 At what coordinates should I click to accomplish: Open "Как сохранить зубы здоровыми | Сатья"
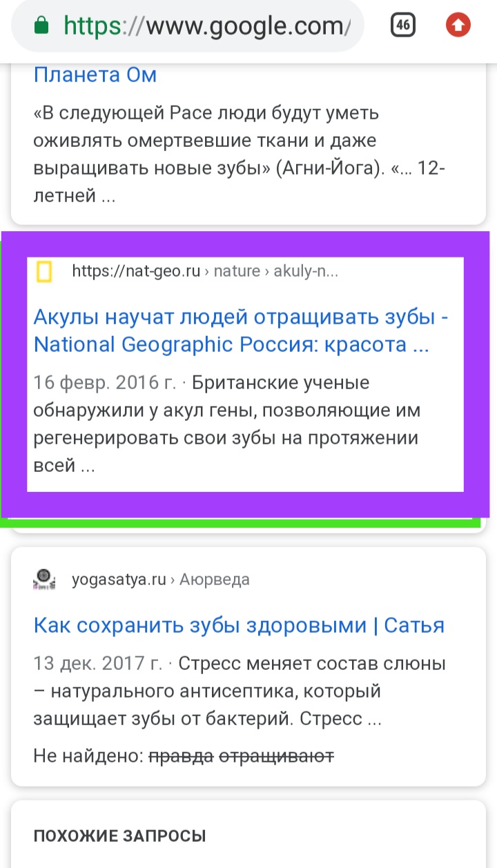pyautogui.click(x=239, y=625)
